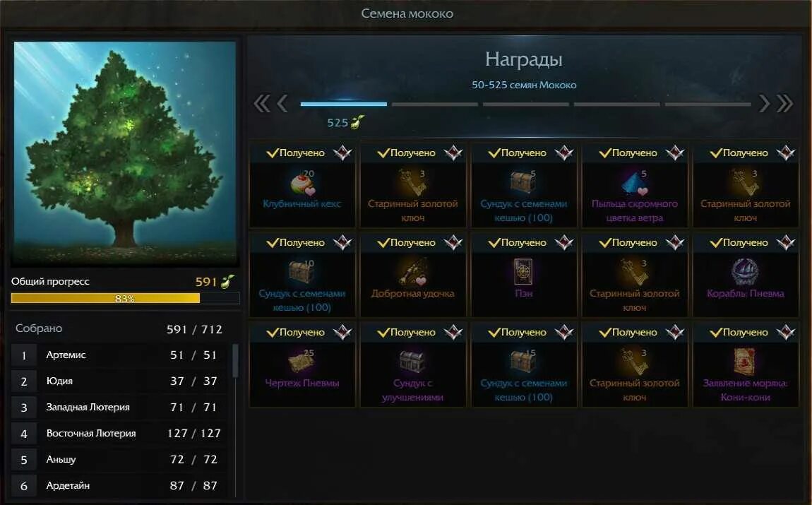Select the Пыльца скромного цветка ветра icon
The image size is (812, 505).
tap(634, 183)
